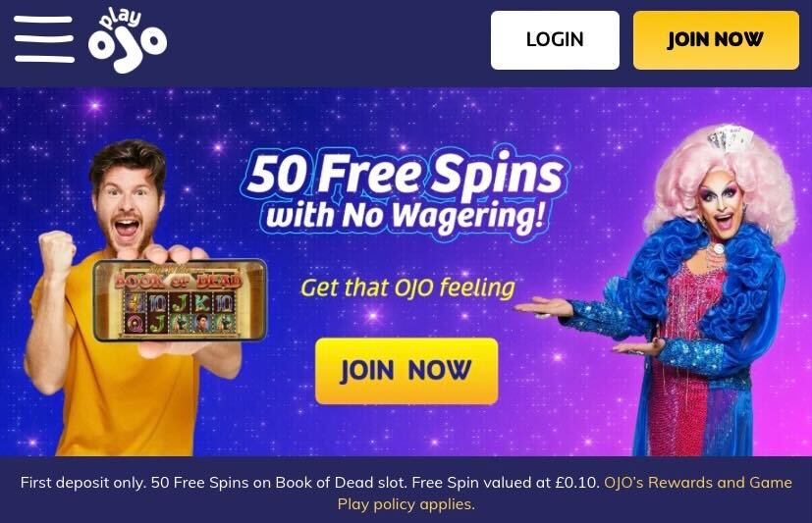
Task: Open the hamburger menu
Action: click(44, 39)
